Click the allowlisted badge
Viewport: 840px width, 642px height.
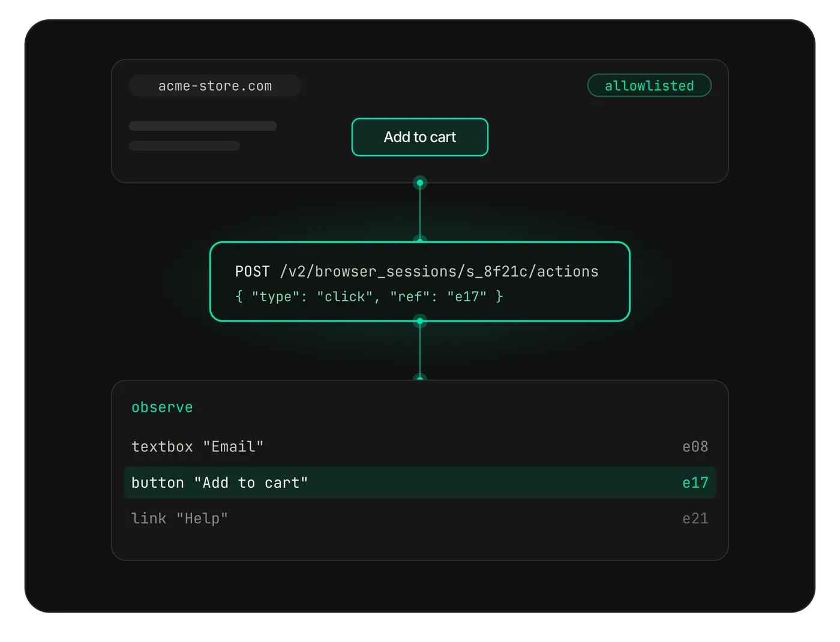(649, 86)
